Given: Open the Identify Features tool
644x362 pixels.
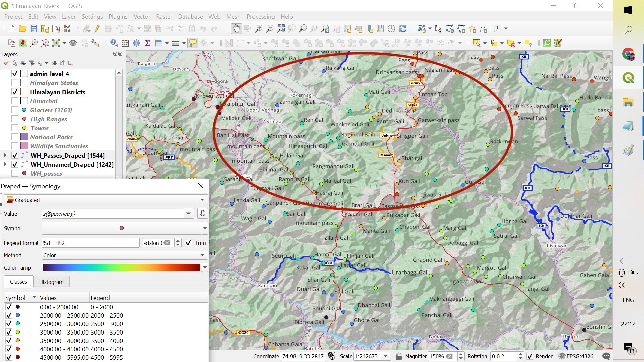Looking at the screenshot, I should point(114,43).
